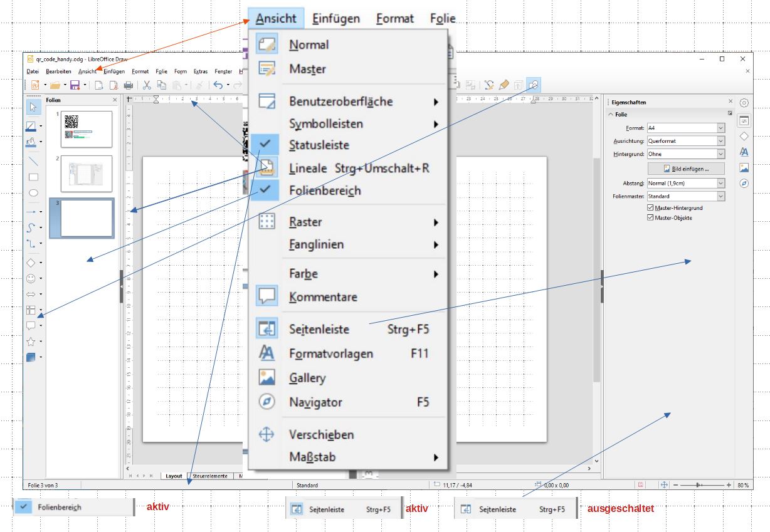Pick the Line drawing tool
This screenshot has width=770, height=532.
point(33,161)
